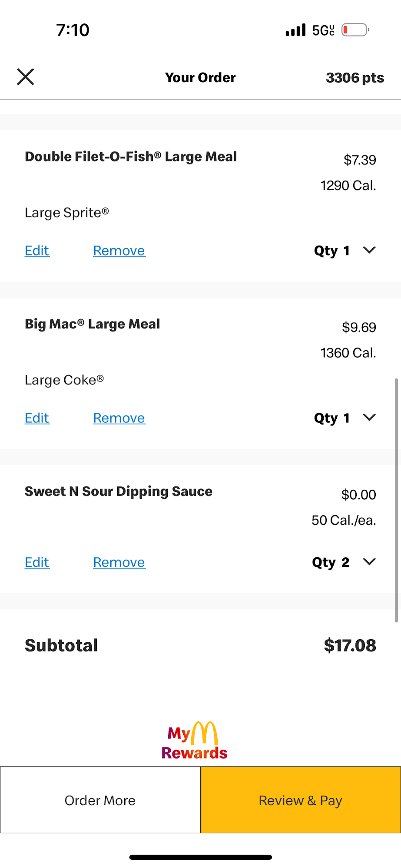Screen dimensions: 401x868
Task: Open the 3306 pts rewards balance
Action: 355,78
